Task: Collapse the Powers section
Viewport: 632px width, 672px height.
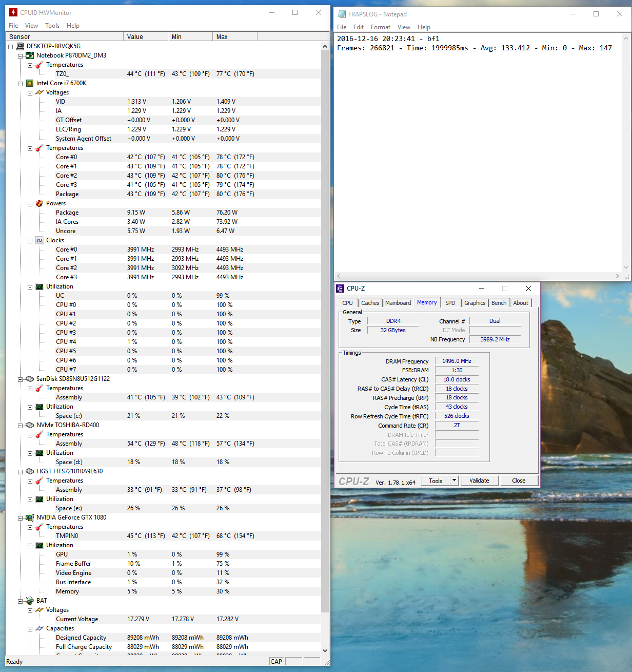Action: coord(30,203)
